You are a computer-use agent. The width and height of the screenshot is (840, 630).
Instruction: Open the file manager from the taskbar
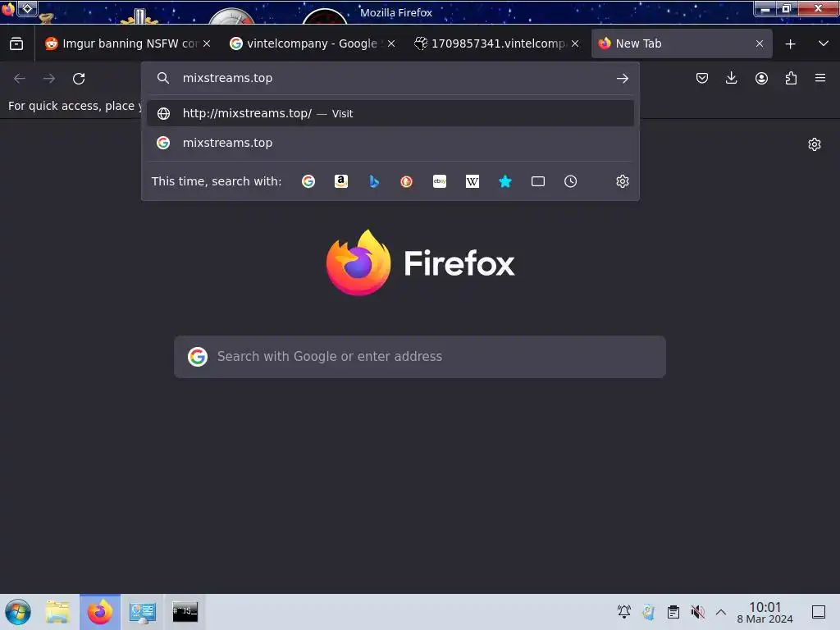point(57,612)
